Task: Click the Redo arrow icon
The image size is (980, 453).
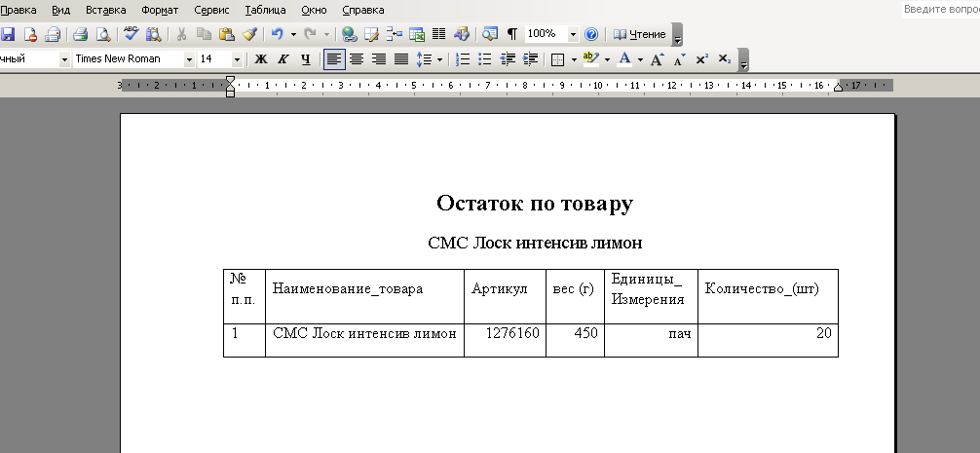Action: tap(310, 34)
